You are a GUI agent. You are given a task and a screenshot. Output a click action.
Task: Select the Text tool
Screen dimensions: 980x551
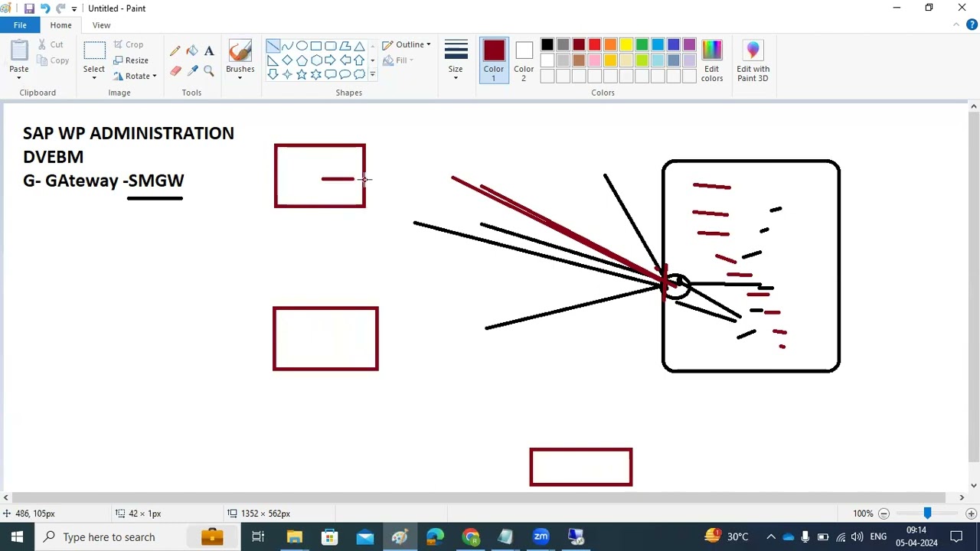pos(209,51)
